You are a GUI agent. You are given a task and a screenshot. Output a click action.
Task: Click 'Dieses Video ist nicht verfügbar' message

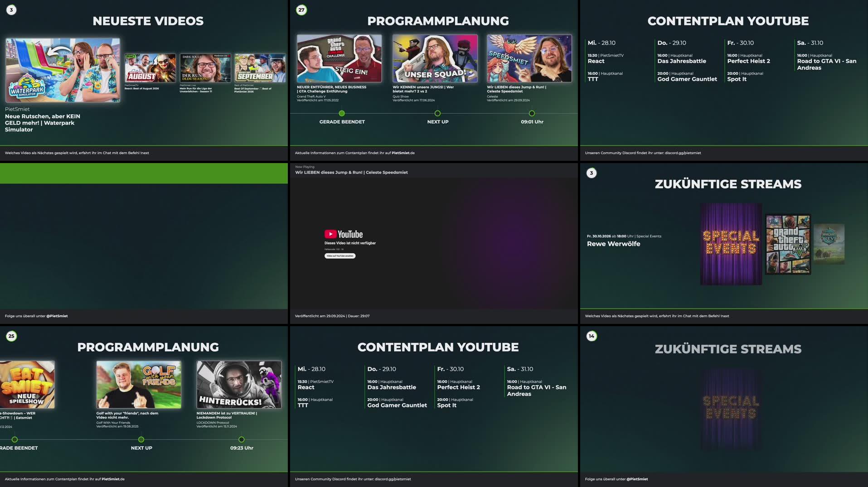(350, 243)
